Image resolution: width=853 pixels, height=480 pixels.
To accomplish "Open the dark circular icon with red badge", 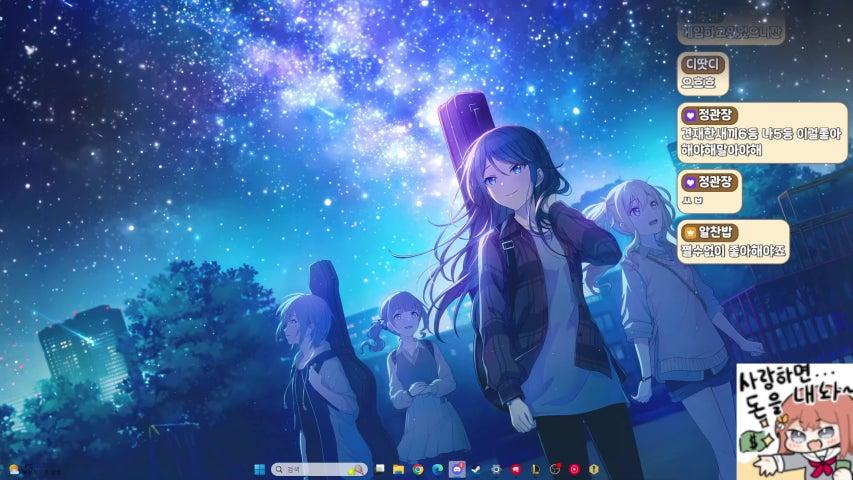I will pos(555,469).
